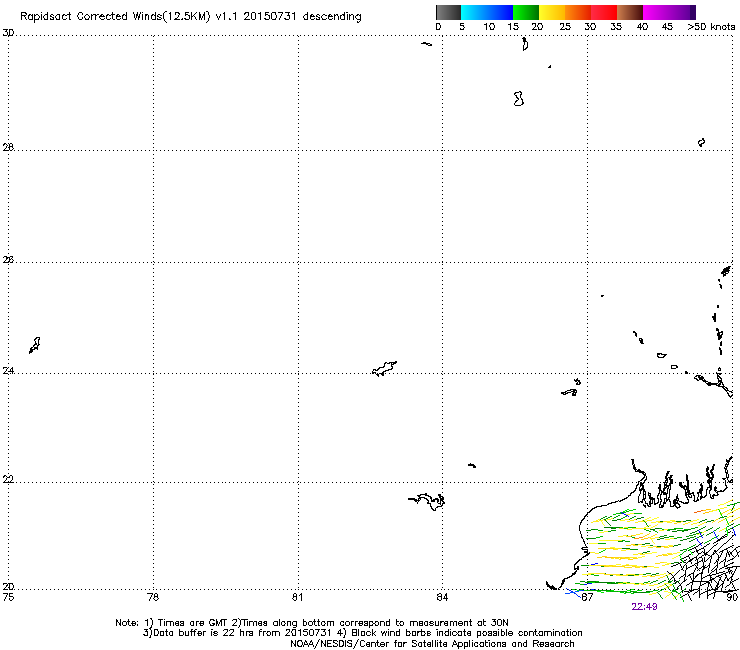
Task: Click longitude label 81 on bottom axis
Action: (x=297, y=597)
